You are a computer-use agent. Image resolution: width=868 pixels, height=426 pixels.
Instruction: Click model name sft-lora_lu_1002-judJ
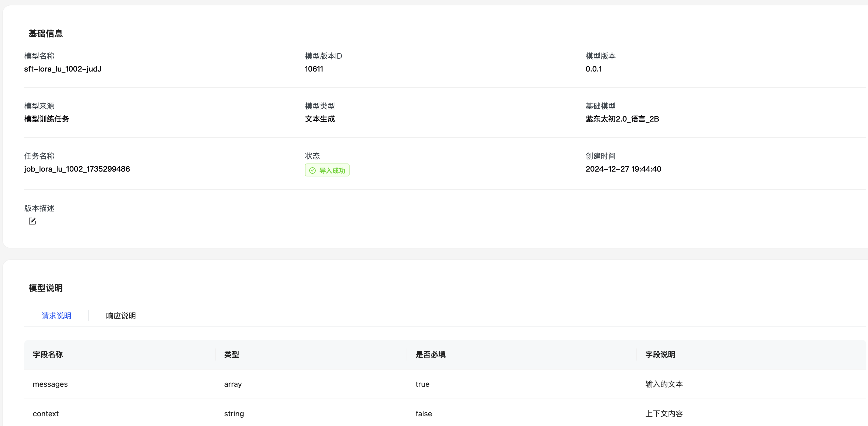point(63,69)
